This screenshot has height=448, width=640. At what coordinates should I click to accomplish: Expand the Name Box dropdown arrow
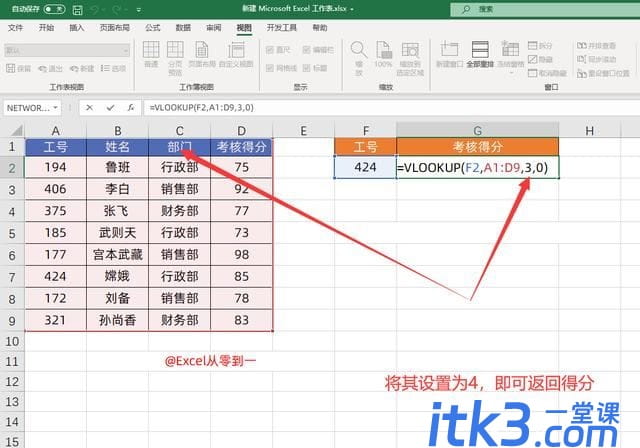[x=56, y=108]
